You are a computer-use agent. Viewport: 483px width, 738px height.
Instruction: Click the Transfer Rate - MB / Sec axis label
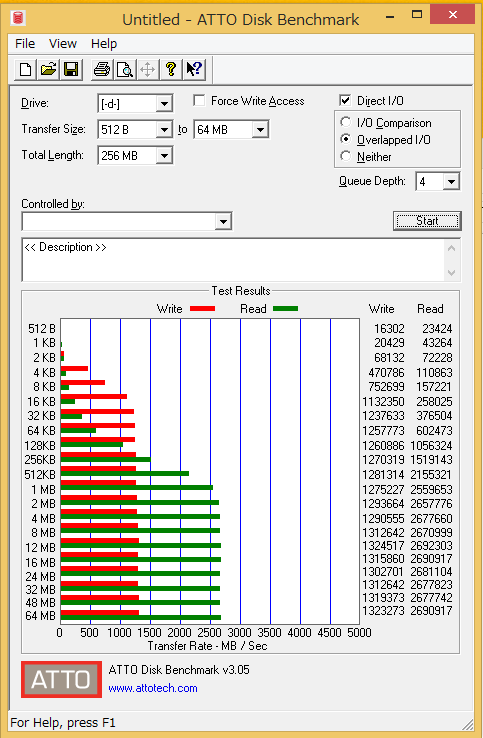tap(207, 646)
